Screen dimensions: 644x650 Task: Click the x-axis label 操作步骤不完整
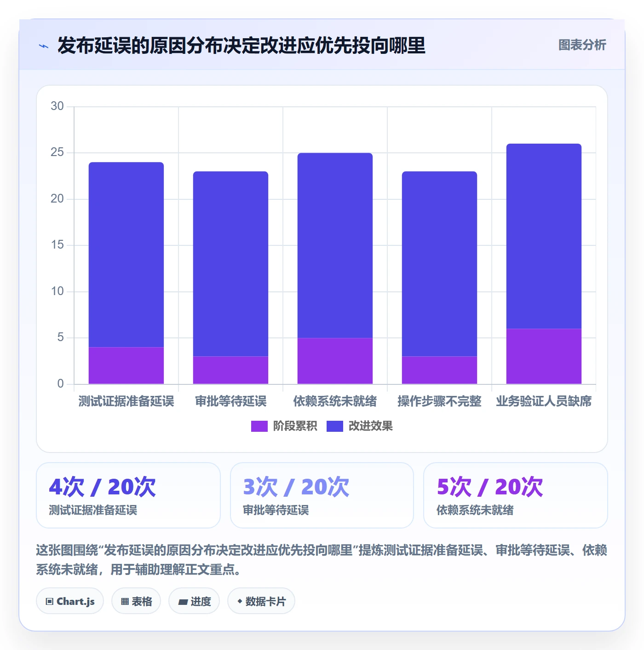tap(439, 401)
